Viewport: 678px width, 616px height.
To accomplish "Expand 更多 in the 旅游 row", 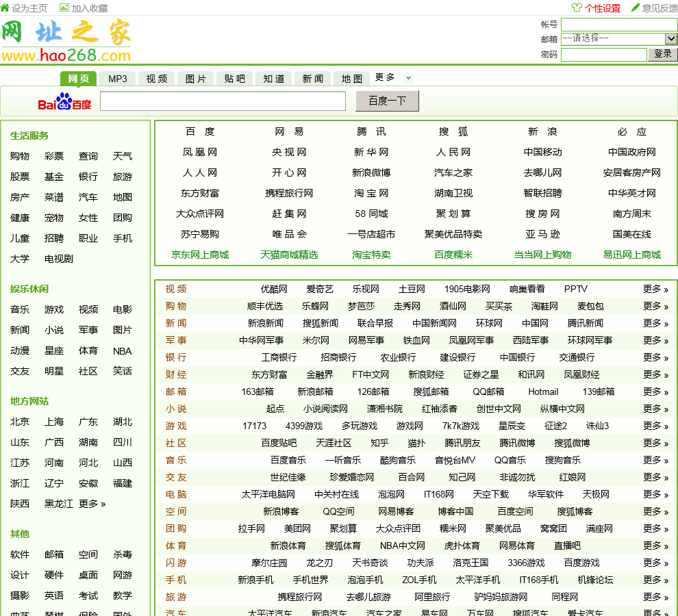I will click(655, 597).
